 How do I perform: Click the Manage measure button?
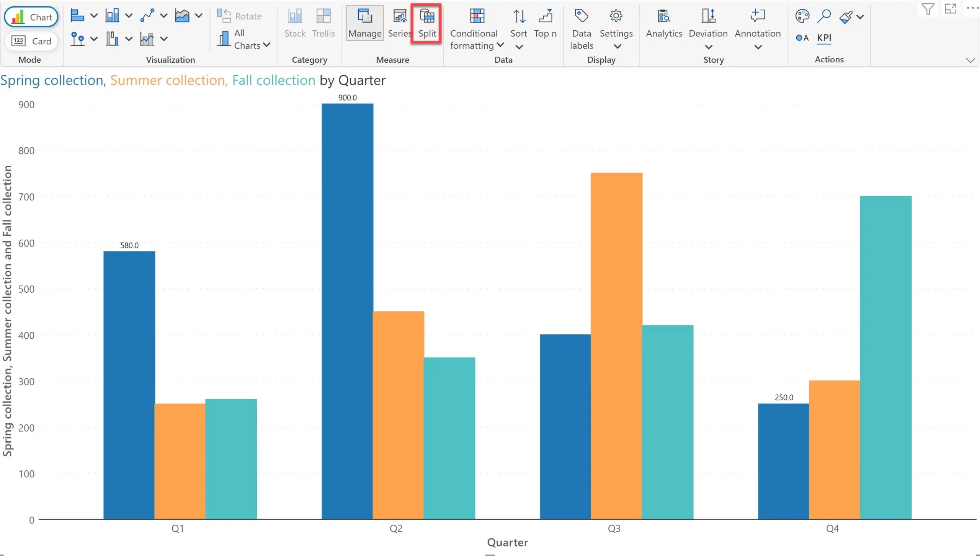(365, 24)
